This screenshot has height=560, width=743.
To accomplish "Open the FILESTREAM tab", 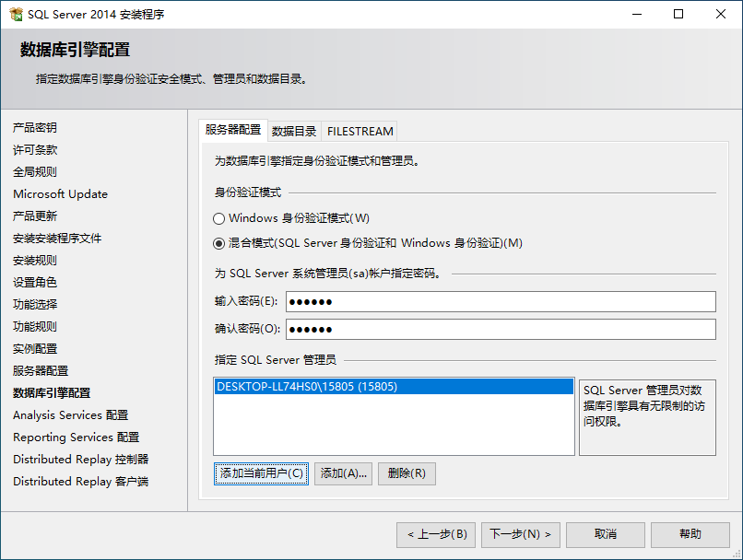I will [x=360, y=131].
